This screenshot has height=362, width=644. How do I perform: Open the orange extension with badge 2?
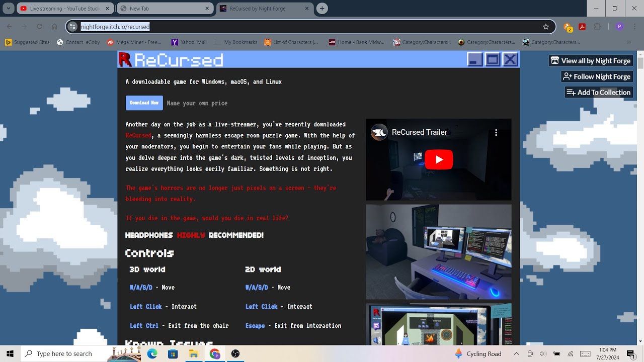click(x=568, y=27)
